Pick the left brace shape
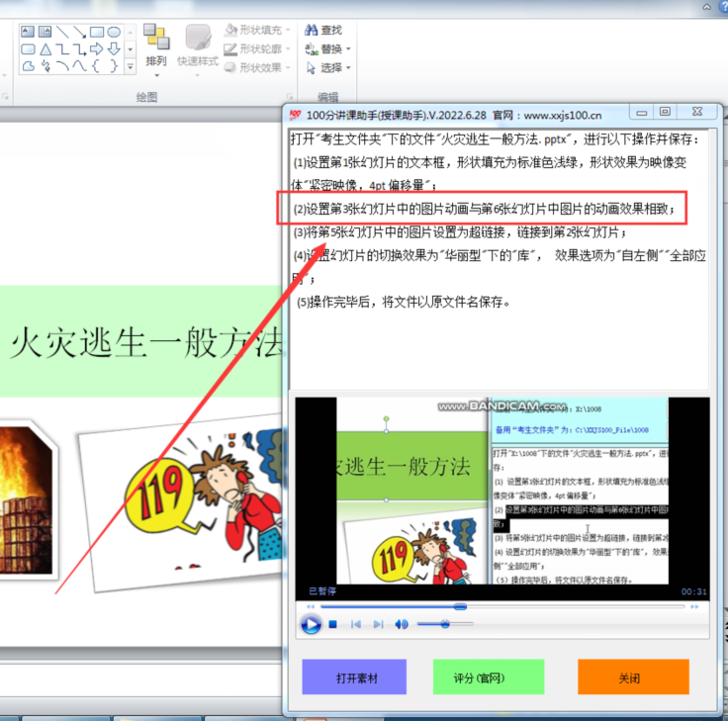 pyautogui.click(x=97, y=66)
